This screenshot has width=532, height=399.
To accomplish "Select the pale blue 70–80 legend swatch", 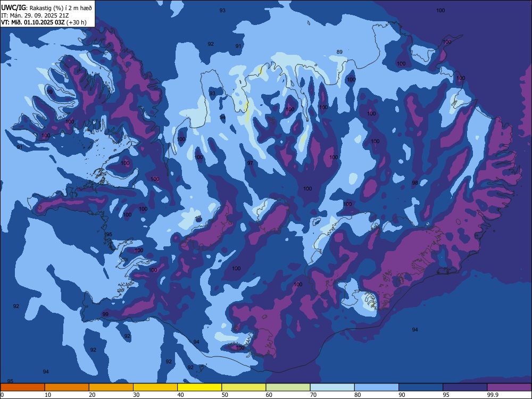I will click(x=332, y=387).
